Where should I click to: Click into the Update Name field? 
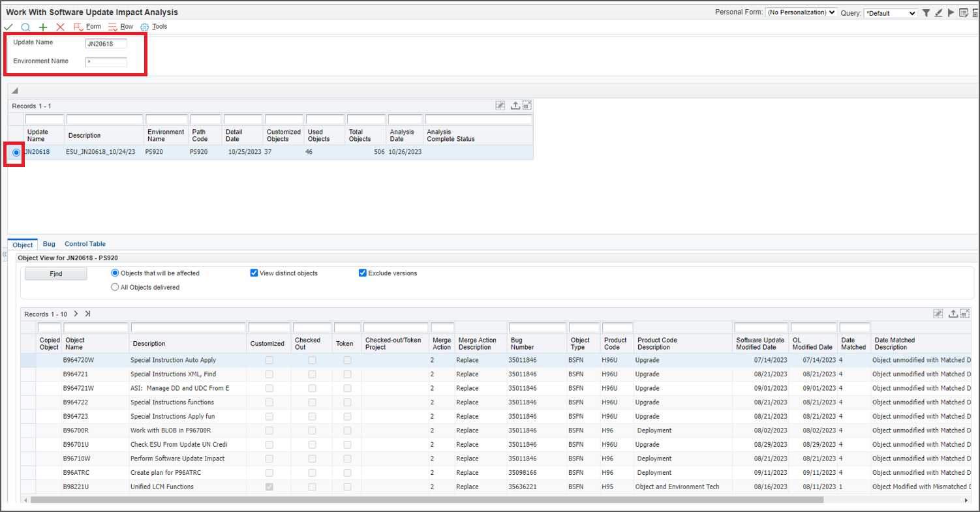point(106,44)
